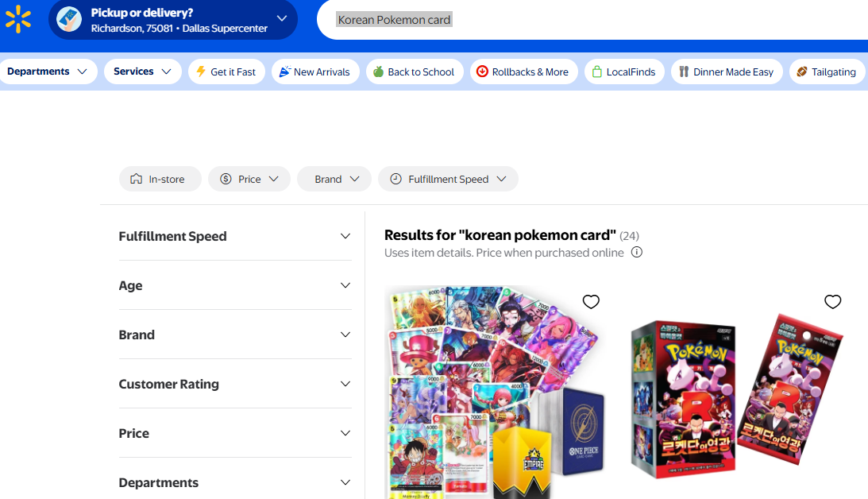Click the football Tailgating icon
Image resolution: width=868 pixels, height=499 pixels.
(801, 72)
